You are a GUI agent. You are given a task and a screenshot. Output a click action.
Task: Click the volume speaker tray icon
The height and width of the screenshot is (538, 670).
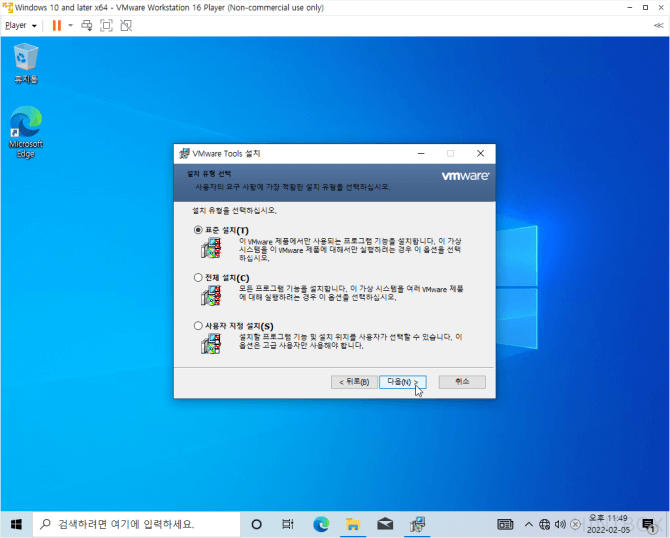click(x=560, y=524)
